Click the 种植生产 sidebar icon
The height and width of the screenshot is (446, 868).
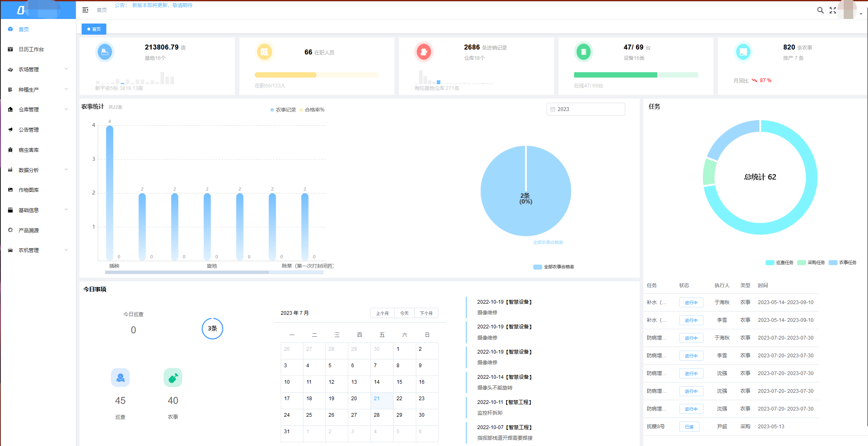pos(10,90)
